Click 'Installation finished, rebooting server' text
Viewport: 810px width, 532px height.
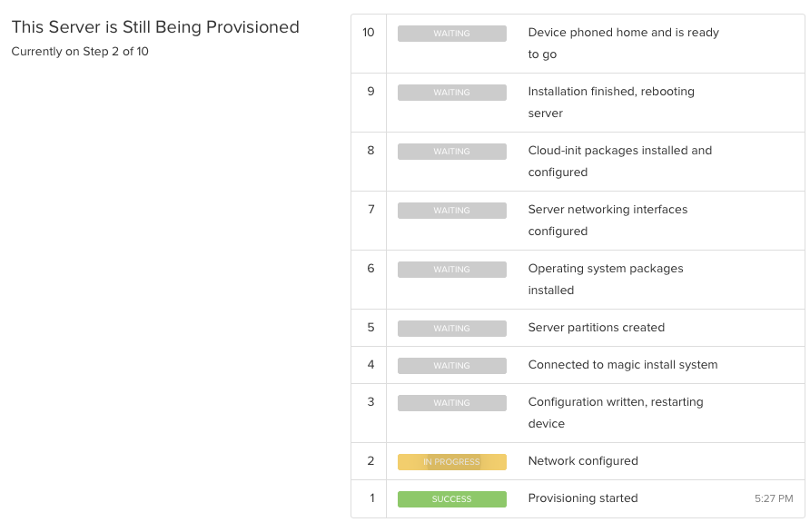pyautogui.click(x=611, y=103)
